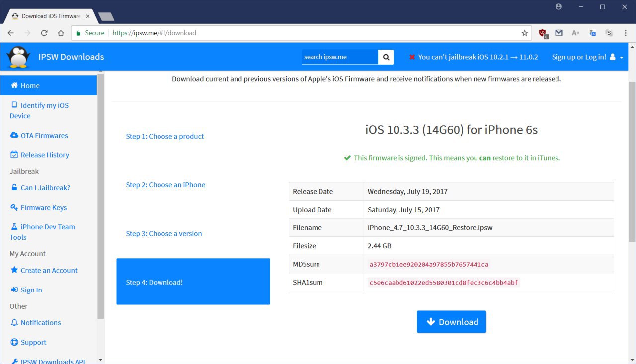Click the penguin logo icon
The image size is (636, 364).
pyautogui.click(x=18, y=57)
